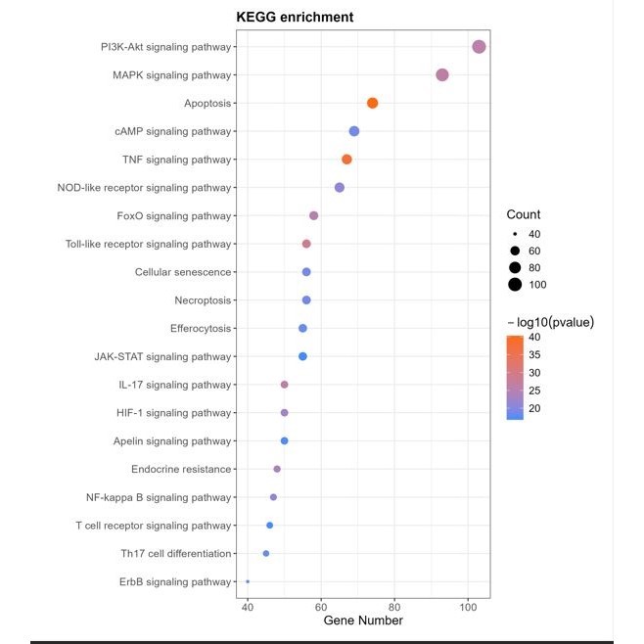Click the Gene Number axis label

tap(363, 621)
